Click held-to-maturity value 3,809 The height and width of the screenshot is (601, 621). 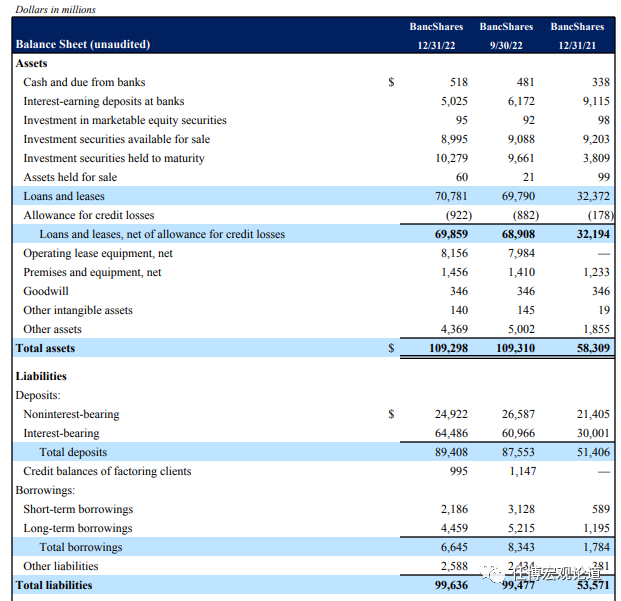pos(596,158)
